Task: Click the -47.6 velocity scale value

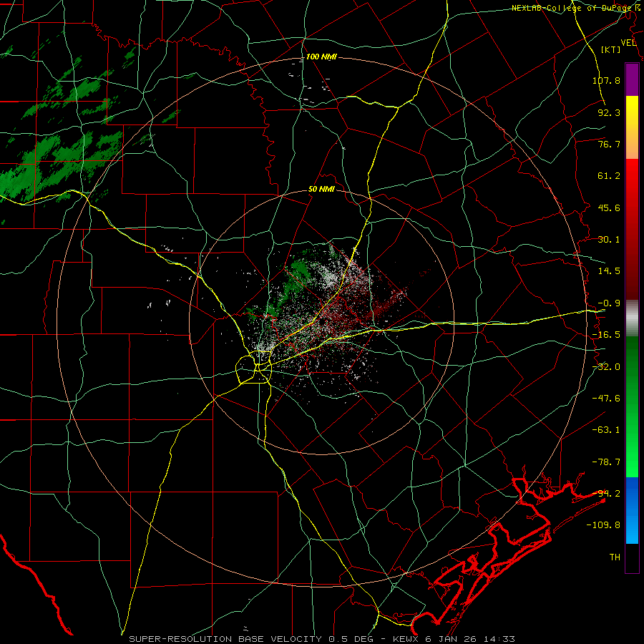Action: point(606,399)
